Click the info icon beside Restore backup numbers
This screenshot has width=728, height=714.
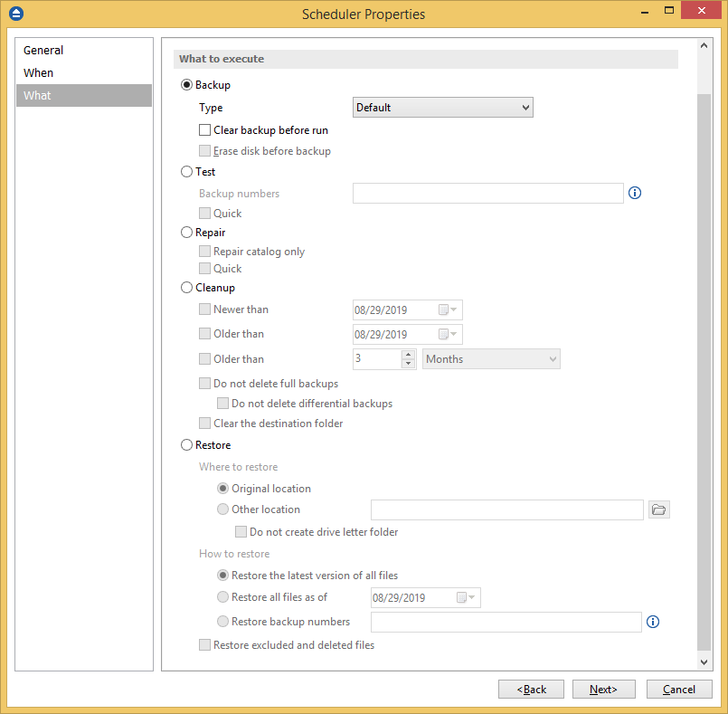point(654,622)
